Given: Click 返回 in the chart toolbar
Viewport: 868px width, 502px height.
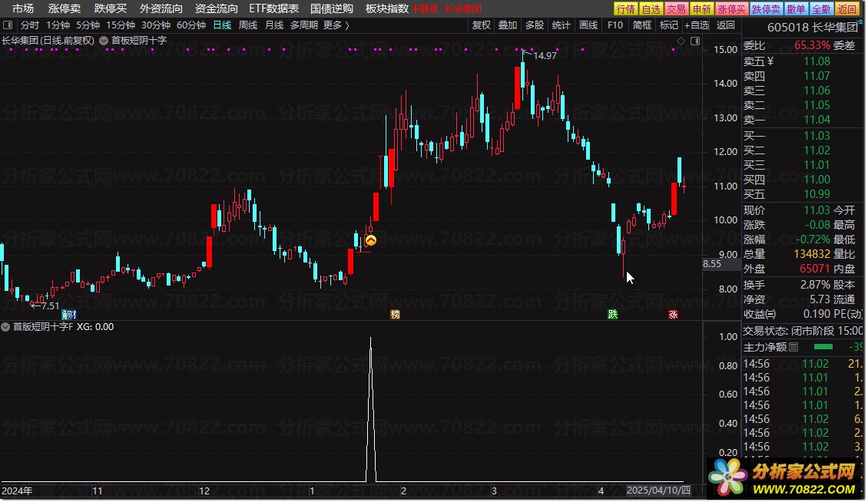Looking at the screenshot, I should (x=725, y=25).
